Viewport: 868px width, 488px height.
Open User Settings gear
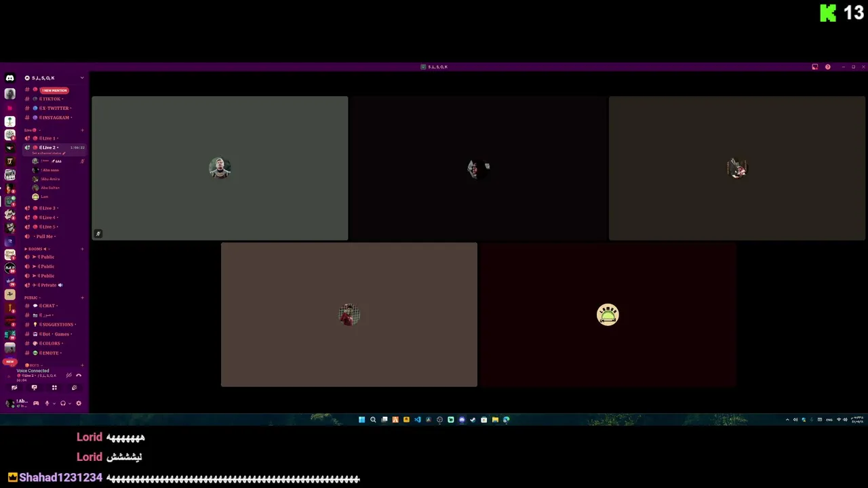coord(79,403)
